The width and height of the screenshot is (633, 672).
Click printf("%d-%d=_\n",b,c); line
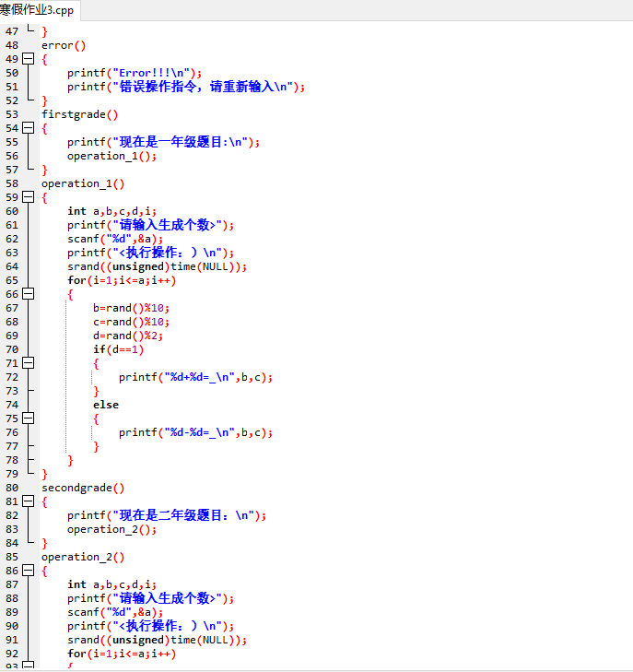click(x=195, y=432)
